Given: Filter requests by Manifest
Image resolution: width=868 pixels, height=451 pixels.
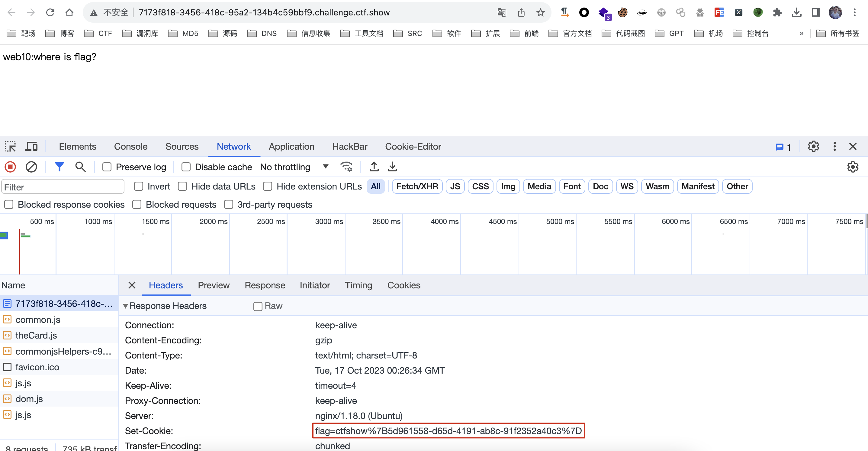Looking at the screenshot, I should pyautogui.click(x=698, y=186).
